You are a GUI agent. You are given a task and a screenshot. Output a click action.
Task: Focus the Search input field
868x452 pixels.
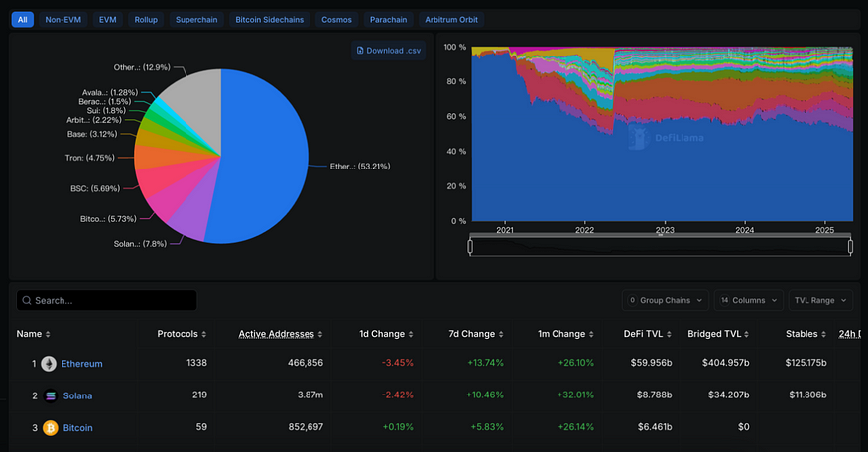point(109,300)
